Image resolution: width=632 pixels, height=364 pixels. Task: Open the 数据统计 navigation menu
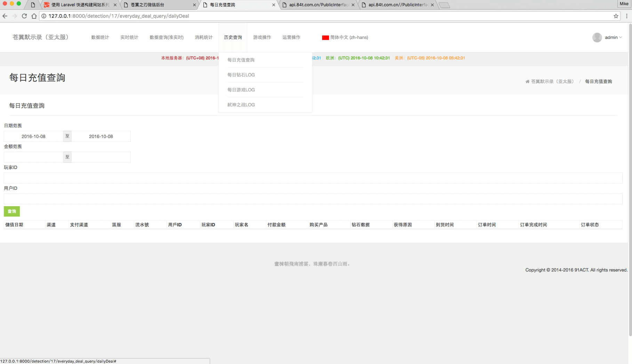click(100, 38)
